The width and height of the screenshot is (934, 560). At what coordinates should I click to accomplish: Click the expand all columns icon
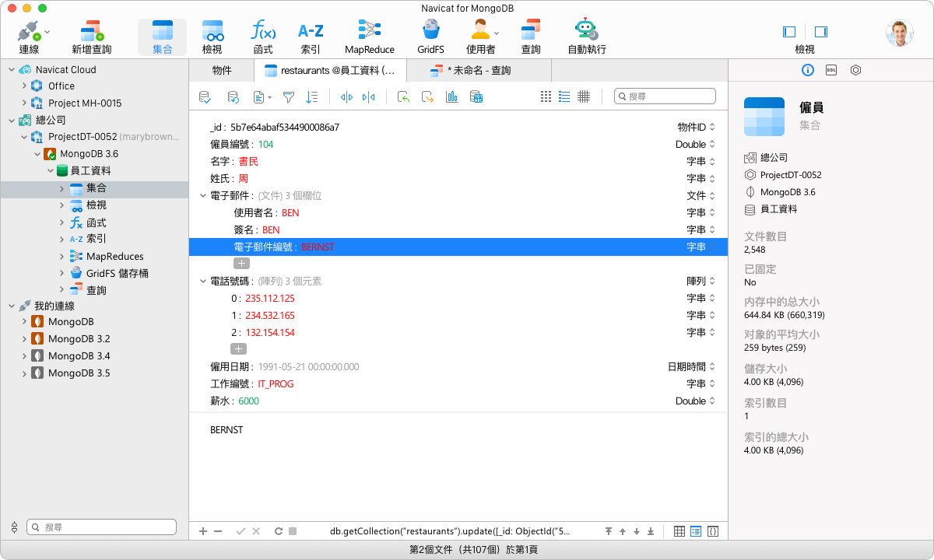tap(347, 97)
